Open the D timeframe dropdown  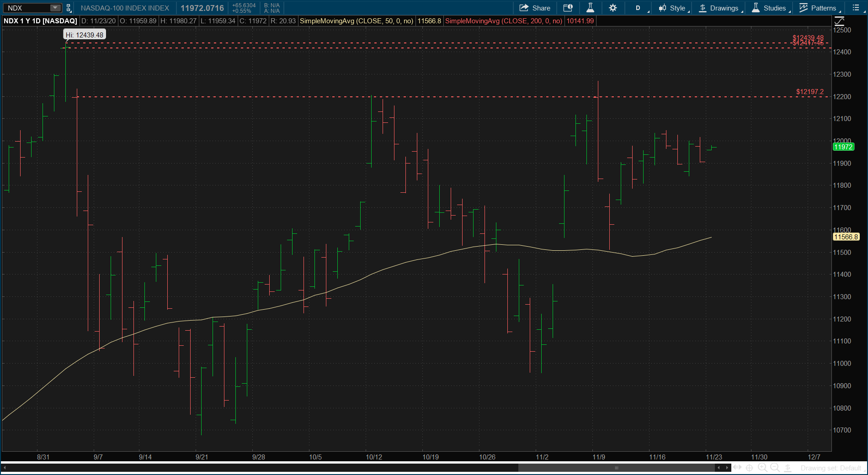(639, 8)
